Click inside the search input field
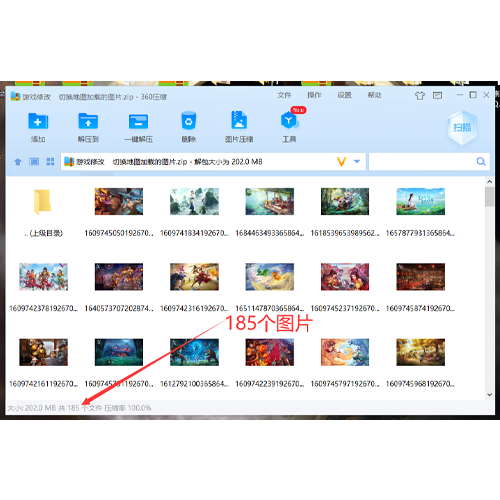Viewport: 500px width, 500px height. (422, 162)
